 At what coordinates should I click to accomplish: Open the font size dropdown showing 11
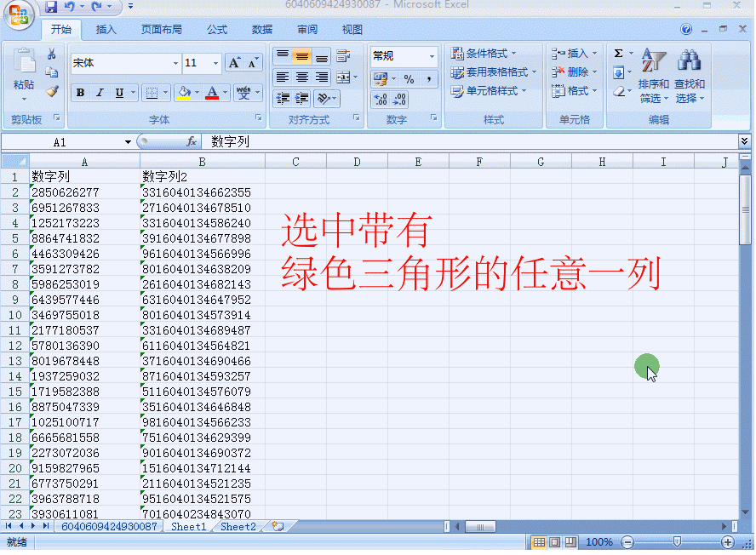[198, 63]
